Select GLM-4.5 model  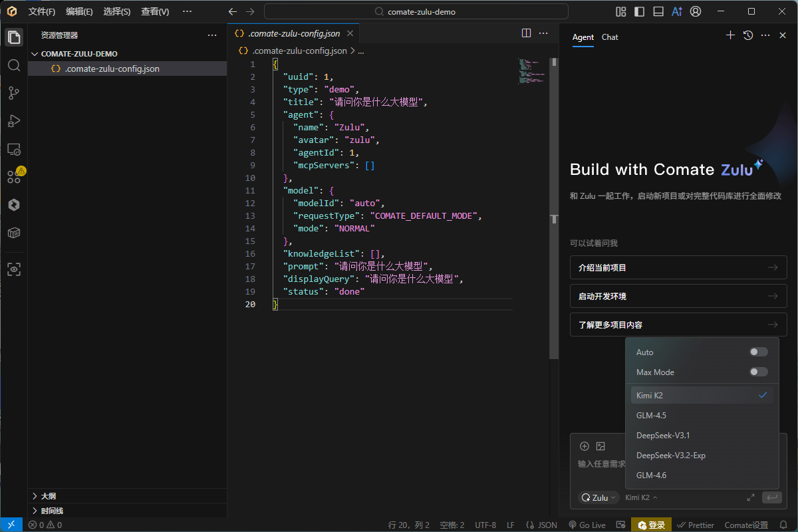click(x=702, y=415)
